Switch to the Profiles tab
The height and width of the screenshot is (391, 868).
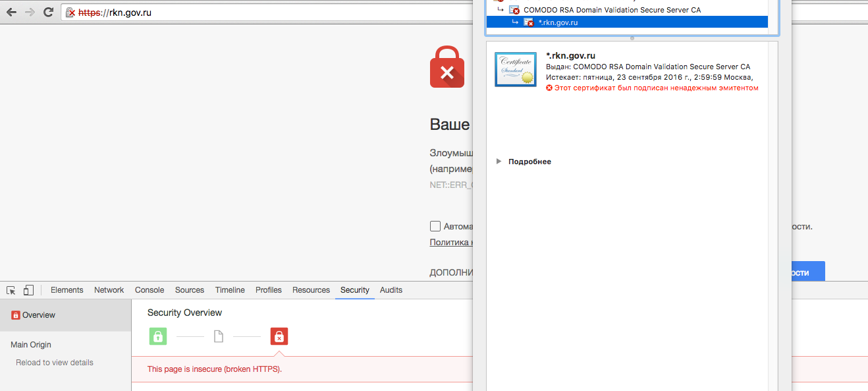pos(269,290)
